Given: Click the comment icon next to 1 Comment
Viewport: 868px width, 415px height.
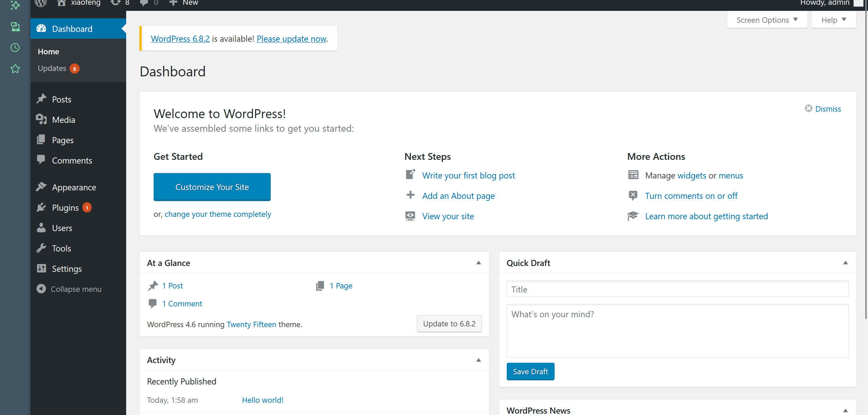Looking at the screenshot, I should [x=153, y=303].
